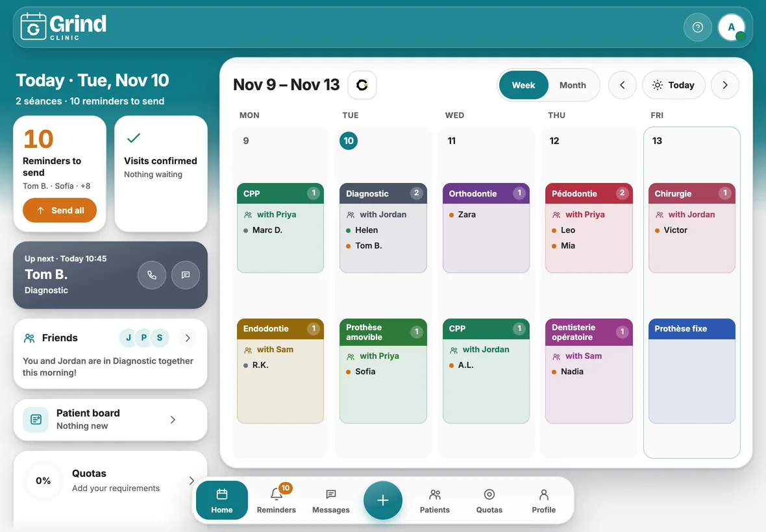Jump to Today in the calendar

[674, 85]
